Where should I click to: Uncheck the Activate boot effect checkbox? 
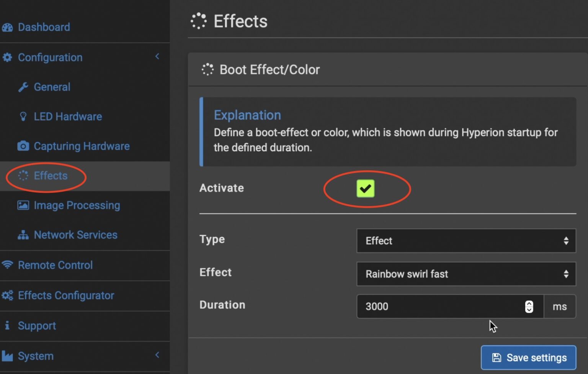coord(365,189)
